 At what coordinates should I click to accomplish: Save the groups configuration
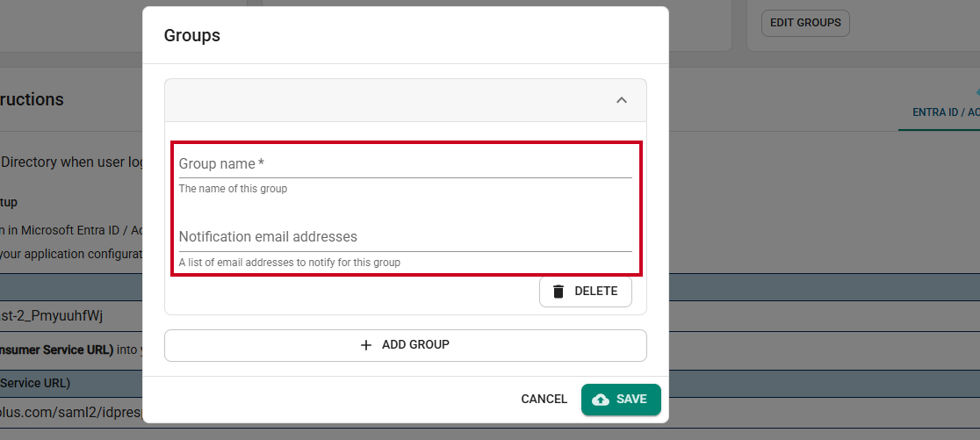click(621, 400)
